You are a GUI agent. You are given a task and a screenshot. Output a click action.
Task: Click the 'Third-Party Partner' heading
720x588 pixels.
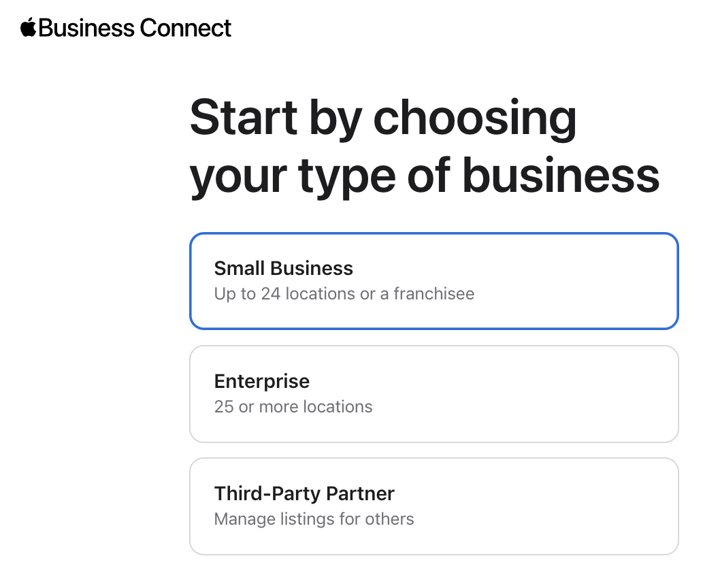click(x=304, y=494)
